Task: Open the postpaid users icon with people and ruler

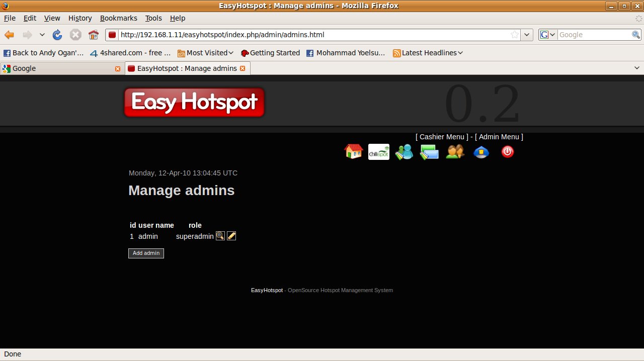Action: tap(404, 152)
